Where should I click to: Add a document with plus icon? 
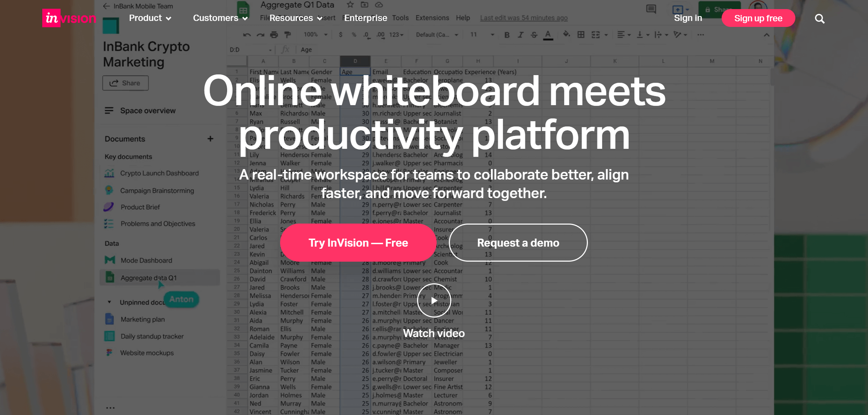click(x=210, y=139)
